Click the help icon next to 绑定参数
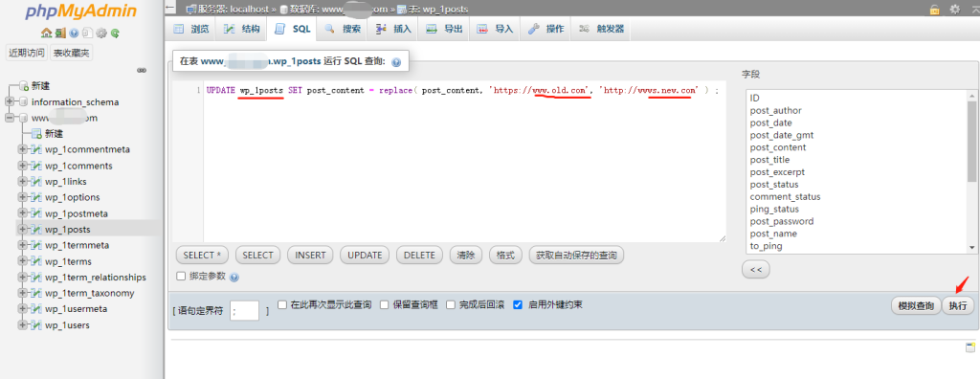The image size is (980, 379). coord(234,277)
